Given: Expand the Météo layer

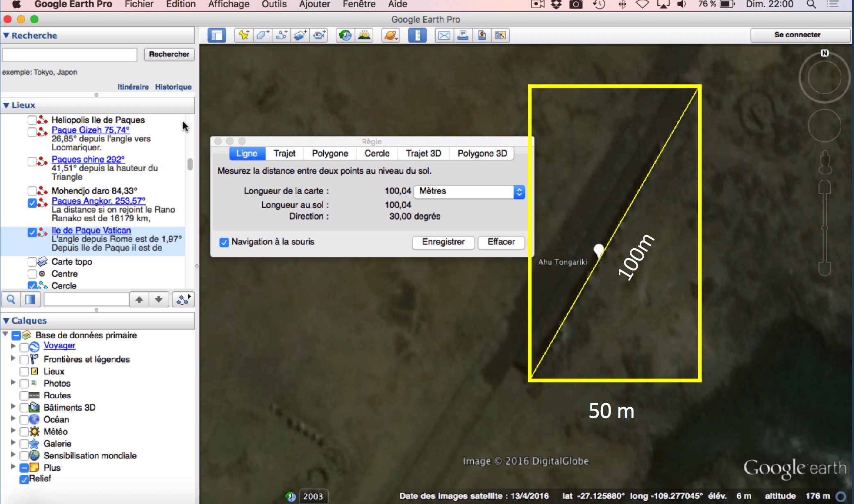Looking at the screenshot, I should [x=13, y=431].
